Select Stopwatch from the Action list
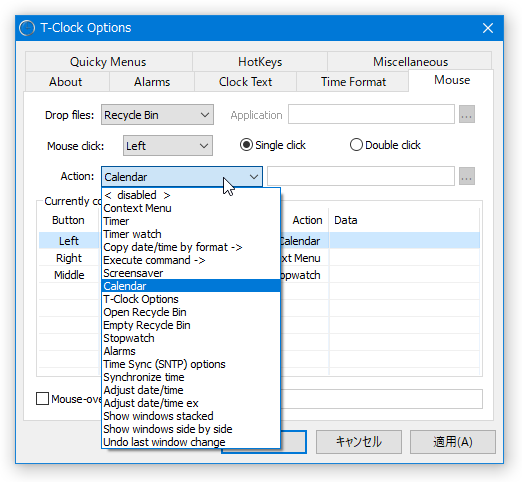This screenshot has width=522, height=482. click(x=191, y=338)
